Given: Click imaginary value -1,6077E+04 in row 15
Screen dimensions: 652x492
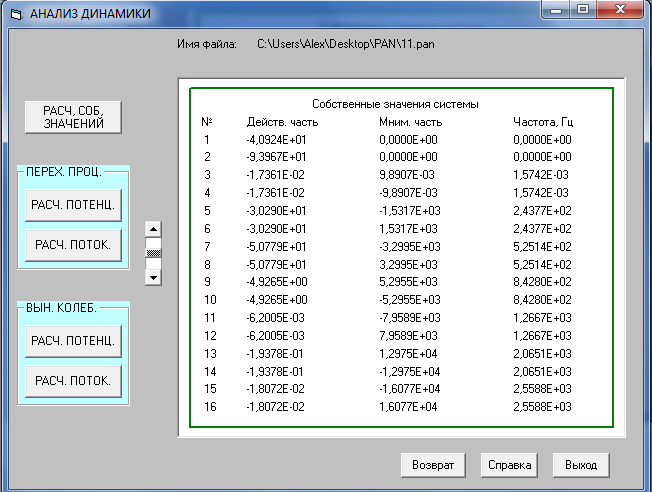Looking at the screenshot, I should [x=410, y=389].
